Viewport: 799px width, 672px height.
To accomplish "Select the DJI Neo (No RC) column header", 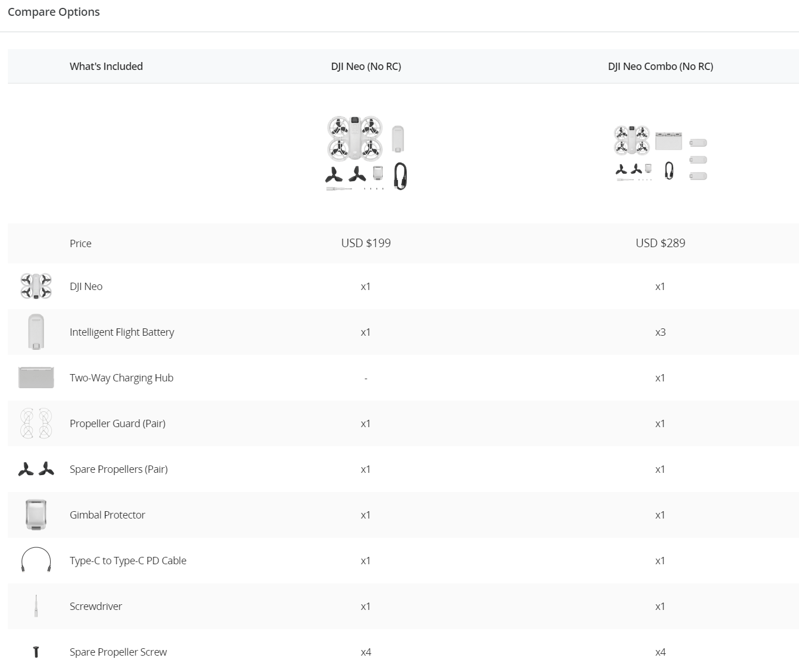I will 366,66.
